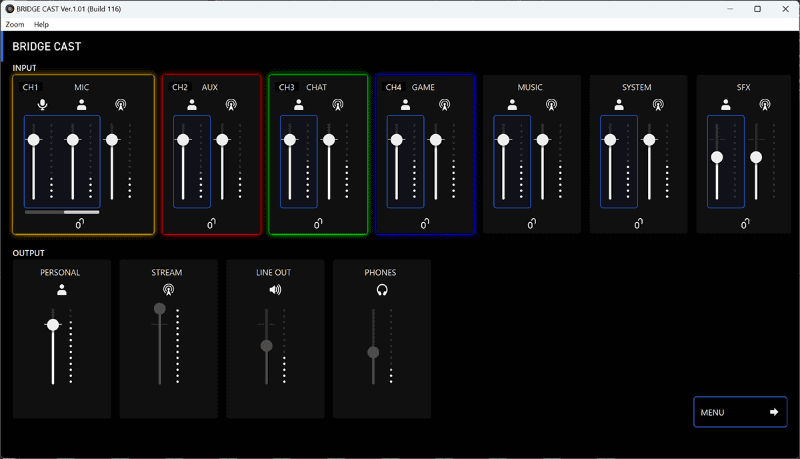This screenshot has width=800, height=459.
Task: Toggle the link icon in CH3 CHAT
Action: 318,223
